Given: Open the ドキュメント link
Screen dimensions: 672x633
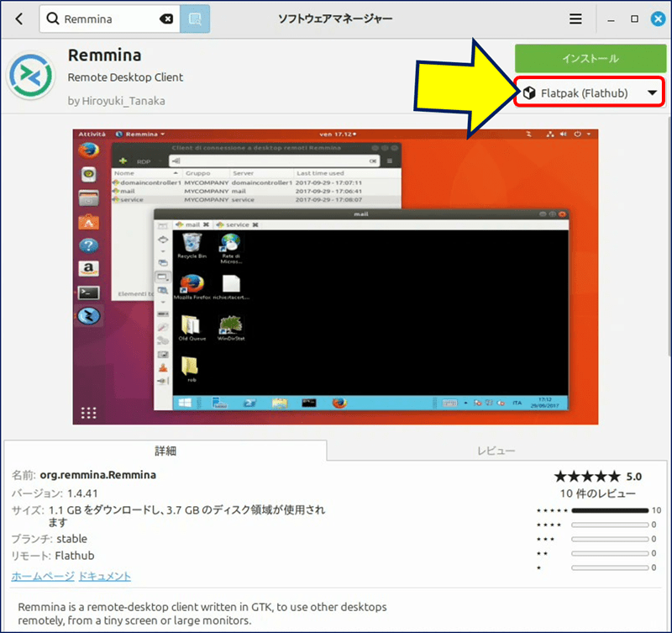Looking at the screenshot, I should [104, 576].
